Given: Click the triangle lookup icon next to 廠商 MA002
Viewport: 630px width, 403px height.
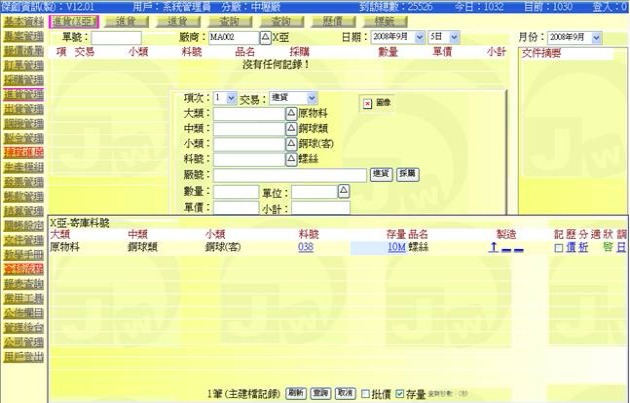Looking at the screenshot, I should coord(265,37).
